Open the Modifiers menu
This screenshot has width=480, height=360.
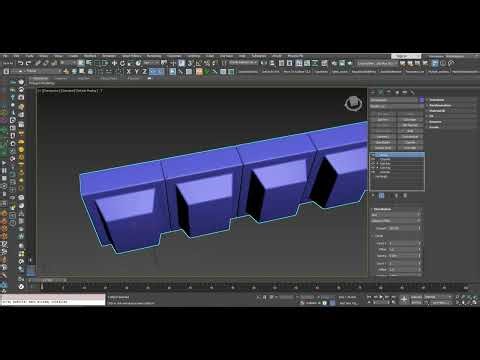pos(90,56)
